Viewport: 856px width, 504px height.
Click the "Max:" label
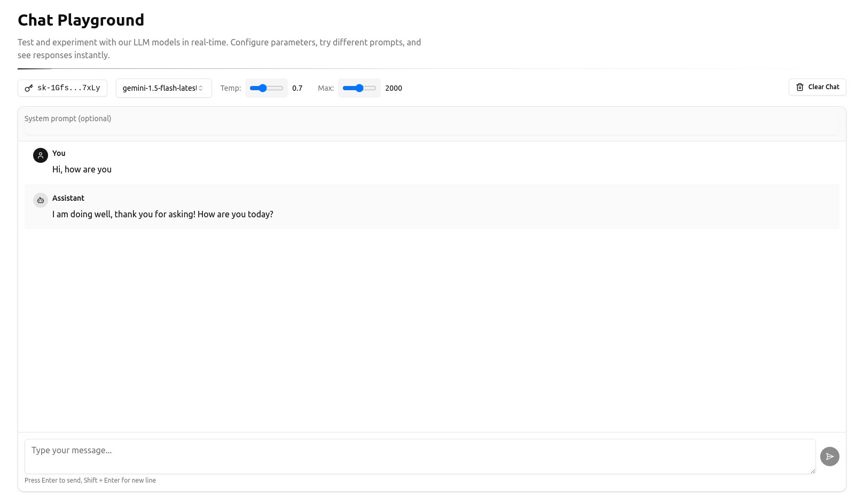(x=326, y=89)
